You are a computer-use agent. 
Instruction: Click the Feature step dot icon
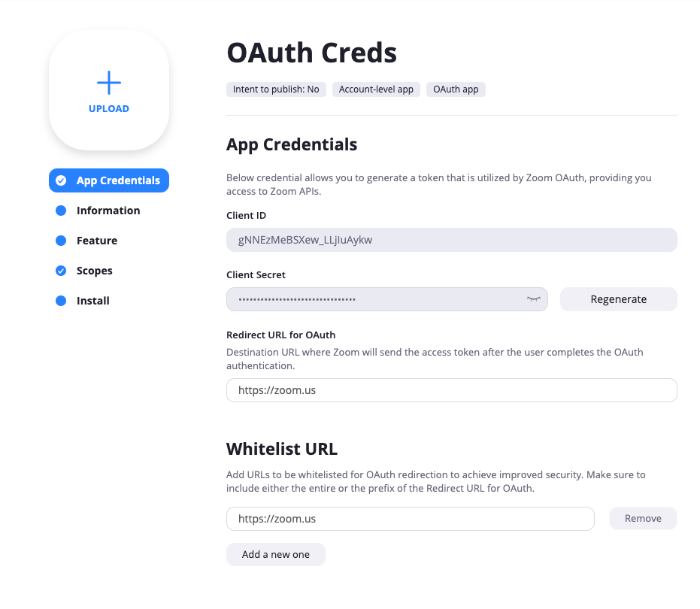[x=61, y=241]
